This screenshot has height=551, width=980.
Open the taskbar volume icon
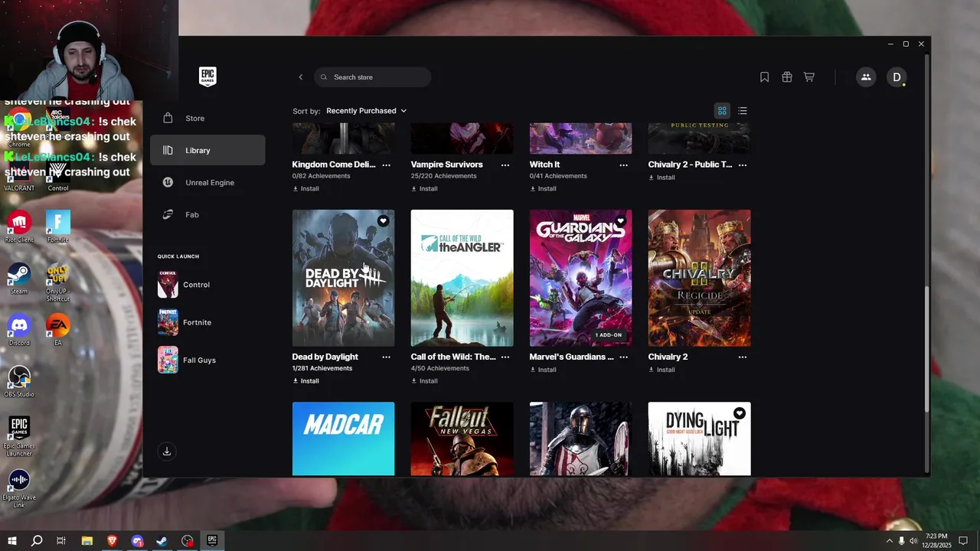913,541
